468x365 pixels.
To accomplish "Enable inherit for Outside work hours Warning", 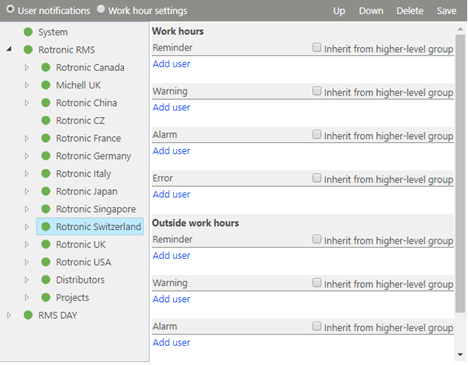I will coord(317,282).
